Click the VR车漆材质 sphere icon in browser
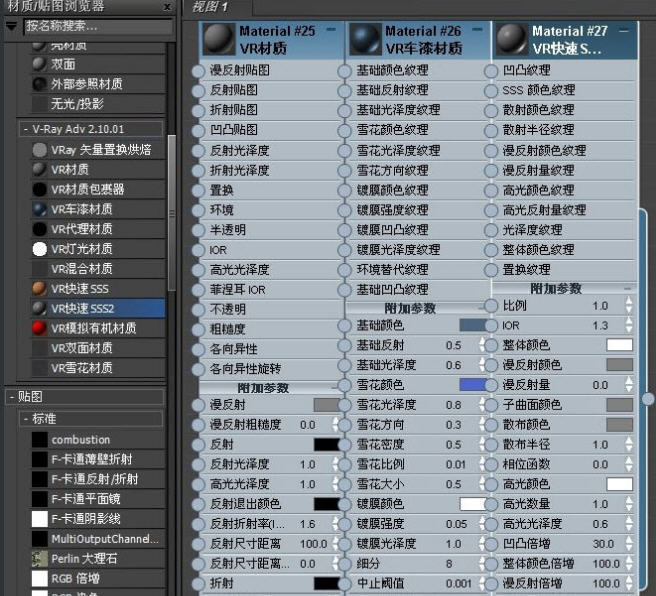Viewport: 656px width, 596px height. coord(39,209)
